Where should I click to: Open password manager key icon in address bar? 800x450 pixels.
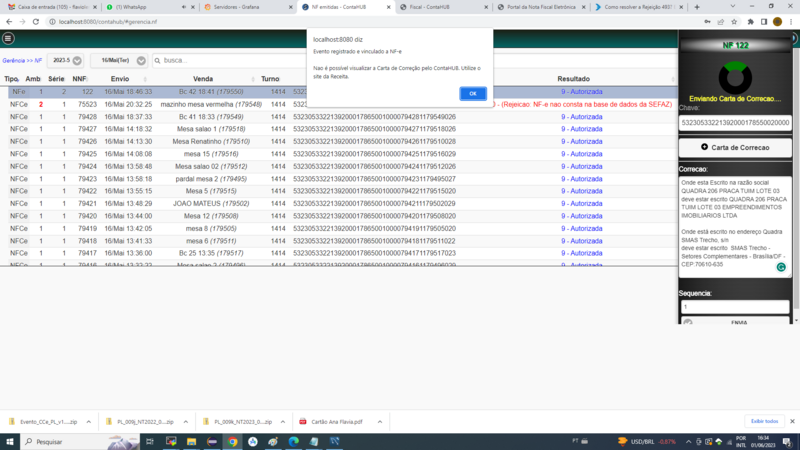click(x=707, y=22)
